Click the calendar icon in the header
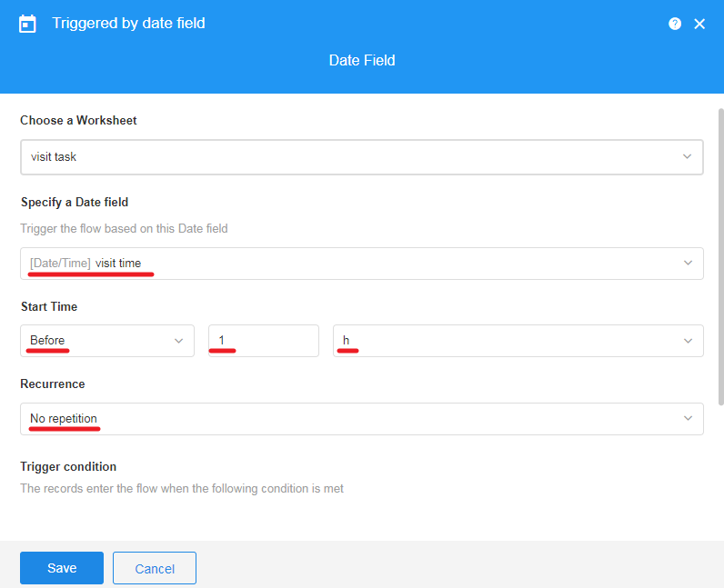 (28, 24)
